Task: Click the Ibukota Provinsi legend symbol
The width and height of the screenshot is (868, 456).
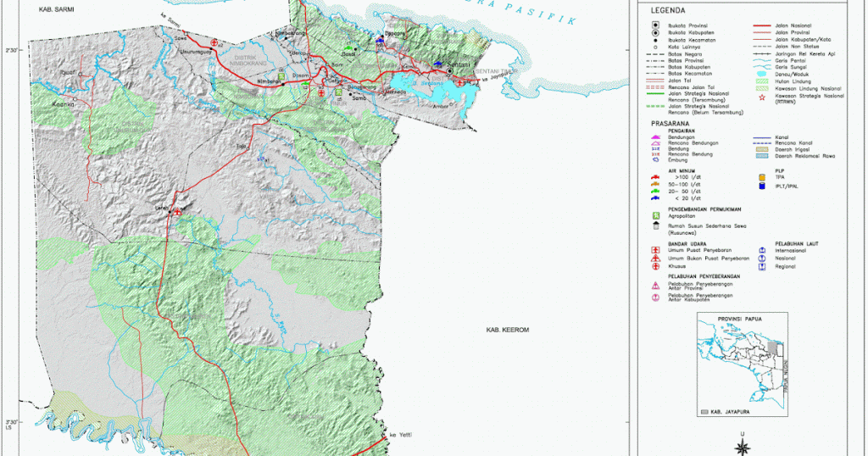Action: (x=656, y=25)
